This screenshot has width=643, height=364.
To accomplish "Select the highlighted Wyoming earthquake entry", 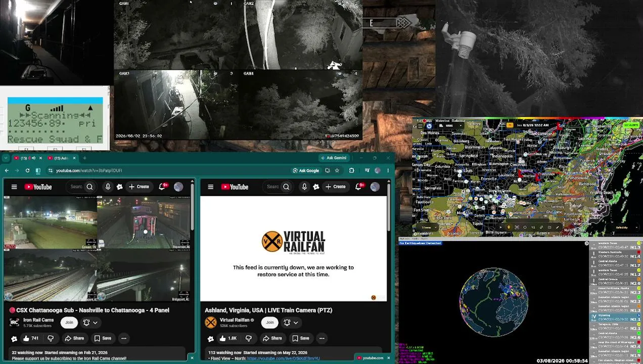I will (616, 317).
